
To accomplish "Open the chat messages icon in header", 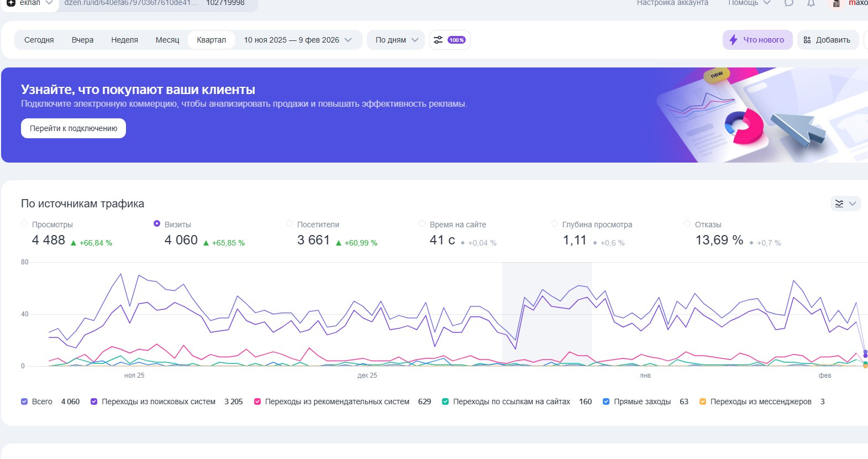I will (x=789, y=3).
